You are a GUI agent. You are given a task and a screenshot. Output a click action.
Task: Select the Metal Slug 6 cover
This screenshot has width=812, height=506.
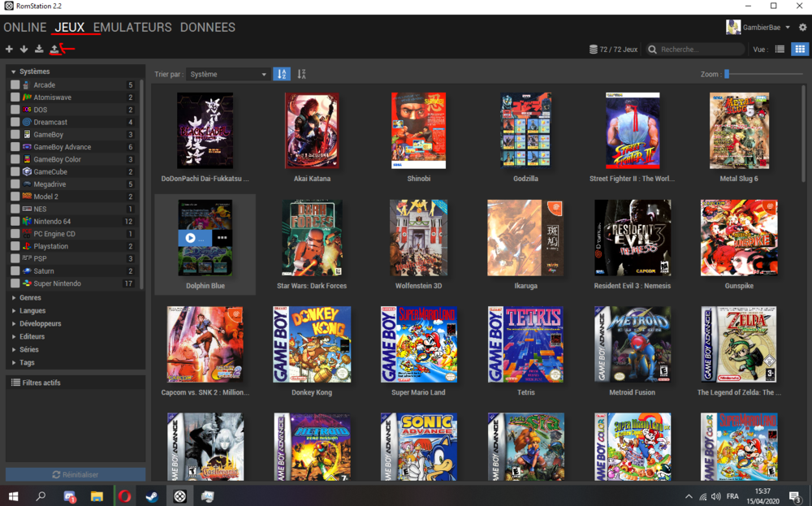[739, 131]
